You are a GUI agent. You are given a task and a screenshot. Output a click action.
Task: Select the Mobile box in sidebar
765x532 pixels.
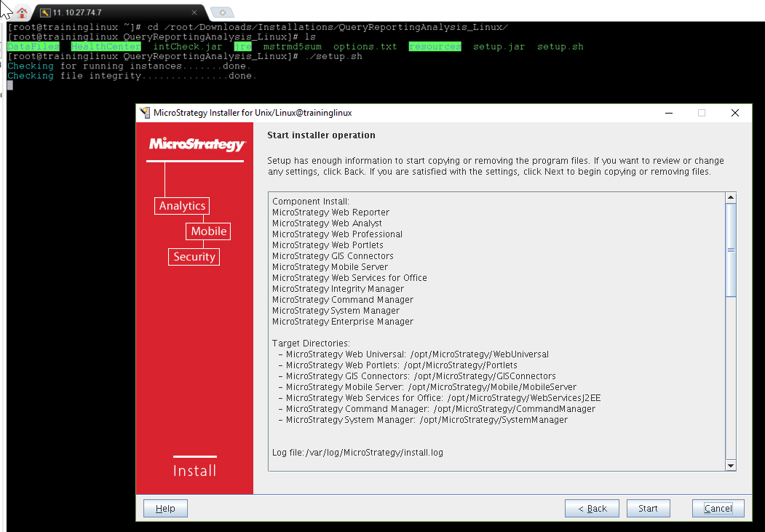(x=208, y=231)
